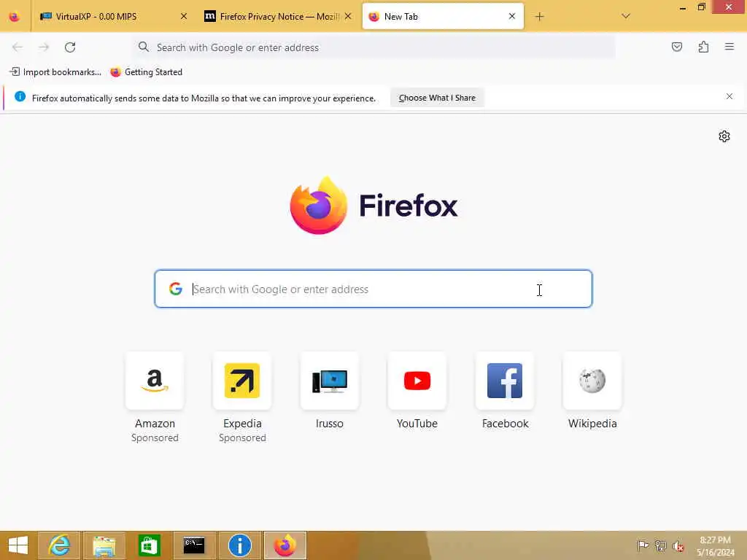Switch to Firefox Privacy Notice tab
The image size is (747, 560).
[279, 17]
